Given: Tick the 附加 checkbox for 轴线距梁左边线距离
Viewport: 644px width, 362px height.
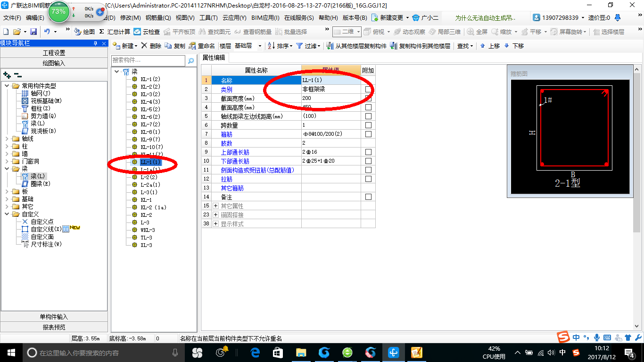Looking at the screenshot, I should coord(368,116).
